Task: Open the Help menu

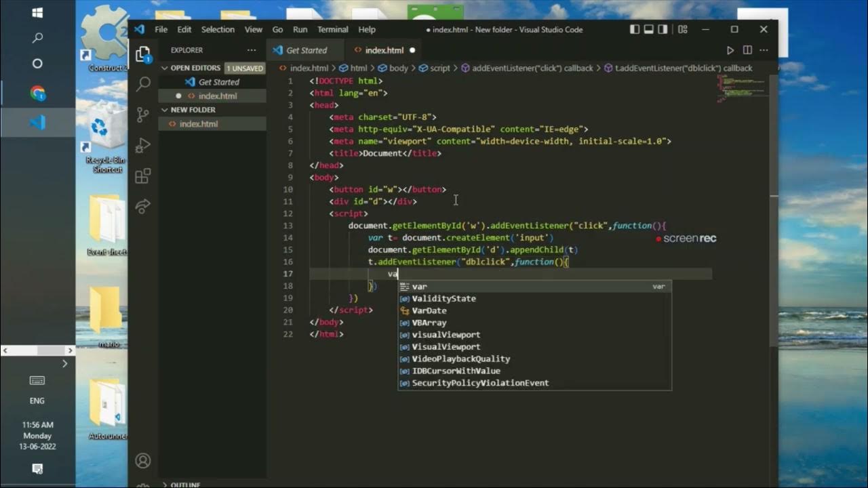Action: (x=367, y=29)
